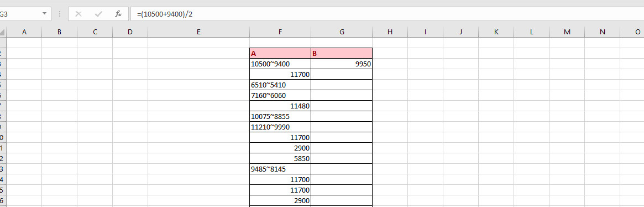Select column E header
644x207 pixels.
click(x=199, y=32)
